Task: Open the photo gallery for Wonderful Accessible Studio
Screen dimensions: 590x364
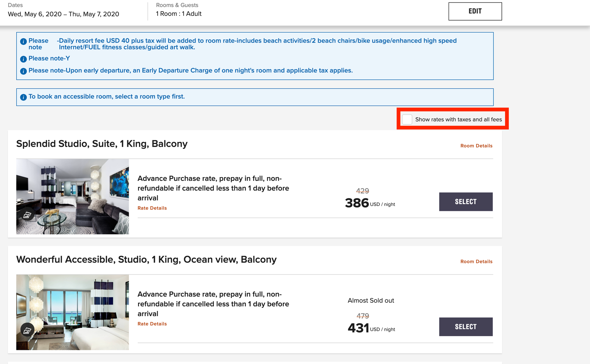Action: (x=27, y=330)
